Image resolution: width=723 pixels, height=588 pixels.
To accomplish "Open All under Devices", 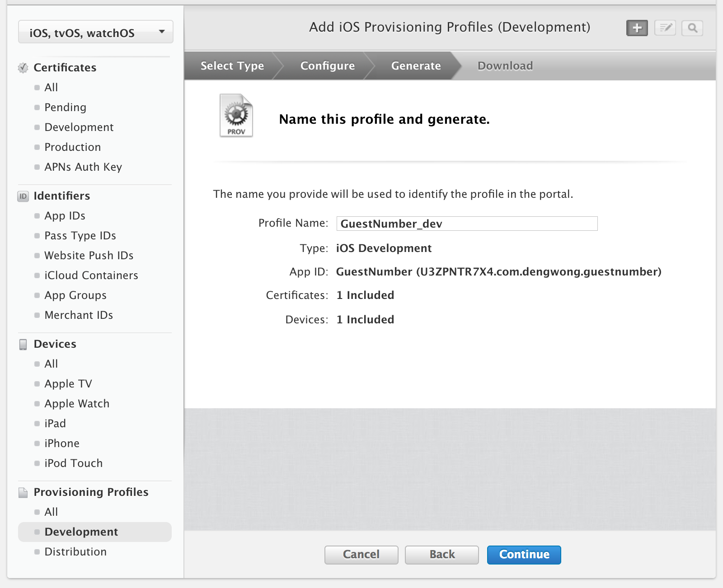I will 51,364.
